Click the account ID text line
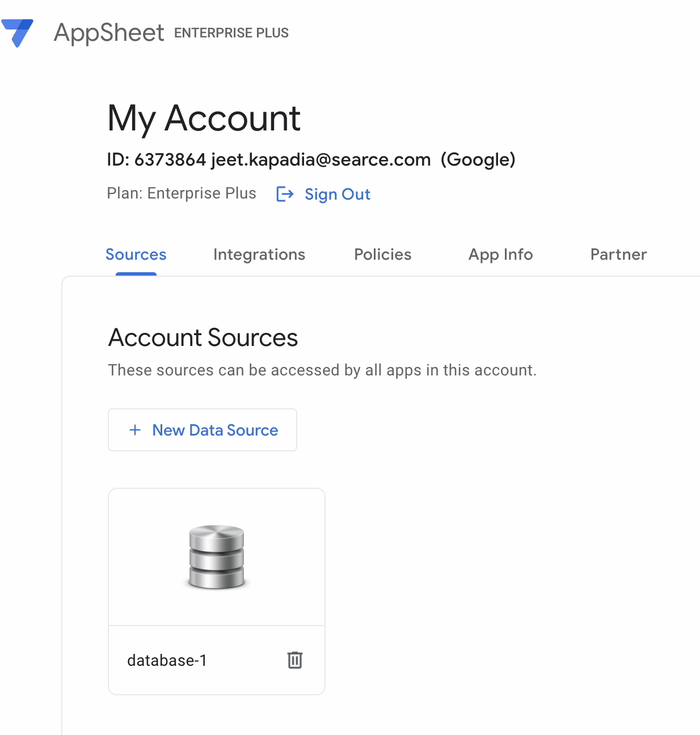The width and height of the screenshot is (700, 735). (x=311, y=159)
